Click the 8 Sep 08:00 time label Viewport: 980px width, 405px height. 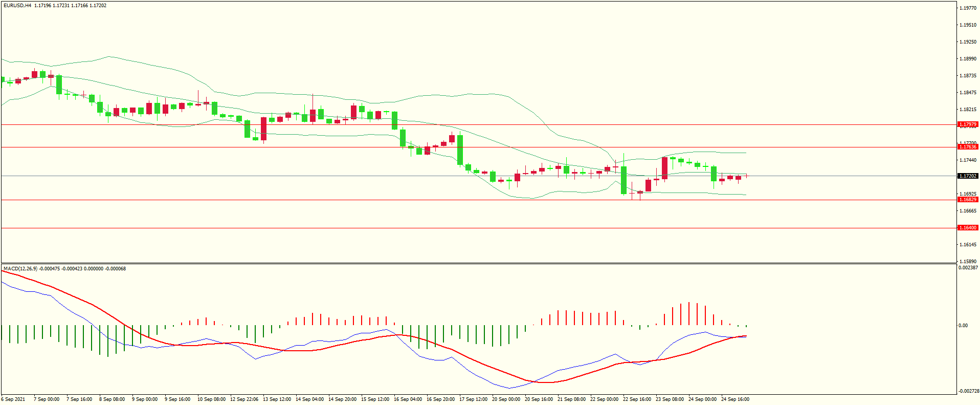click(112, 399)
